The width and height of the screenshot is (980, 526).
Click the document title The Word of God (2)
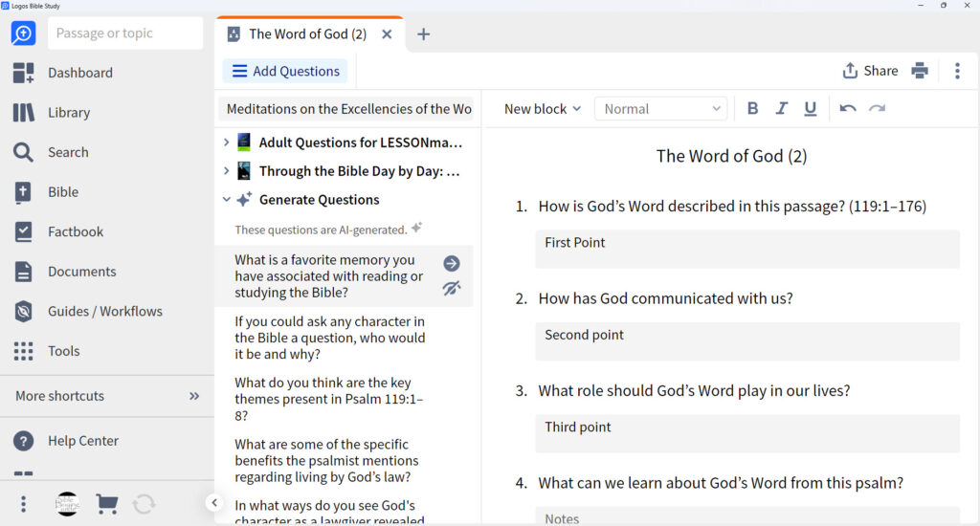(731, 156)
